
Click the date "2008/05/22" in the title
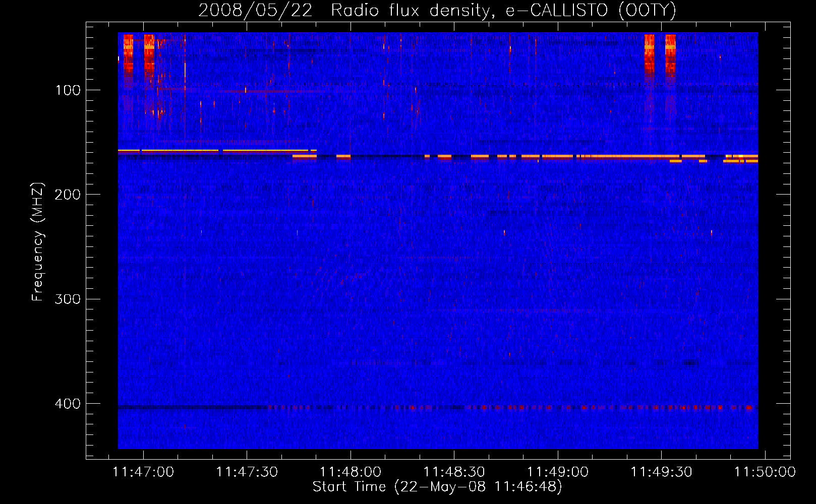point(255,11)
